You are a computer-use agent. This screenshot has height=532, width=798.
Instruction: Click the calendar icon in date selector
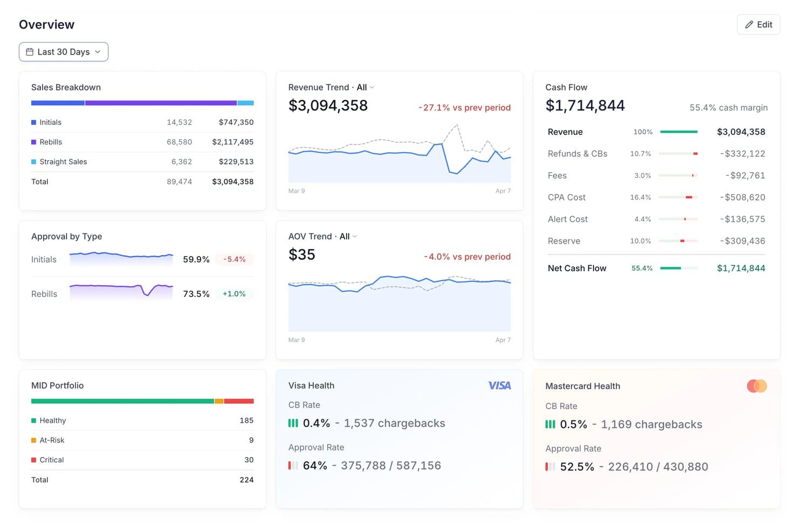pyautogui.click(x=30, y=52)
